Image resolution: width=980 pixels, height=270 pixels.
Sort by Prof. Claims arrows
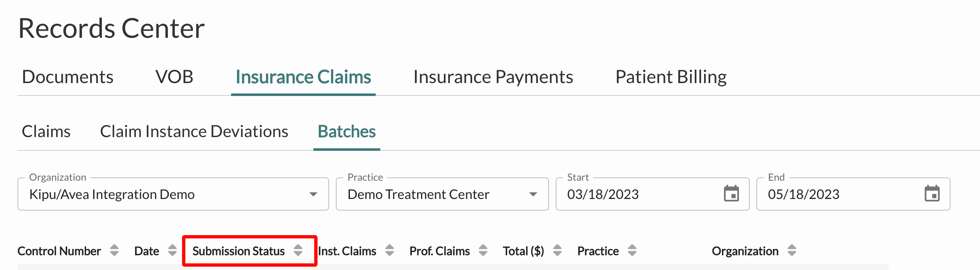click(x=483, y=250)
